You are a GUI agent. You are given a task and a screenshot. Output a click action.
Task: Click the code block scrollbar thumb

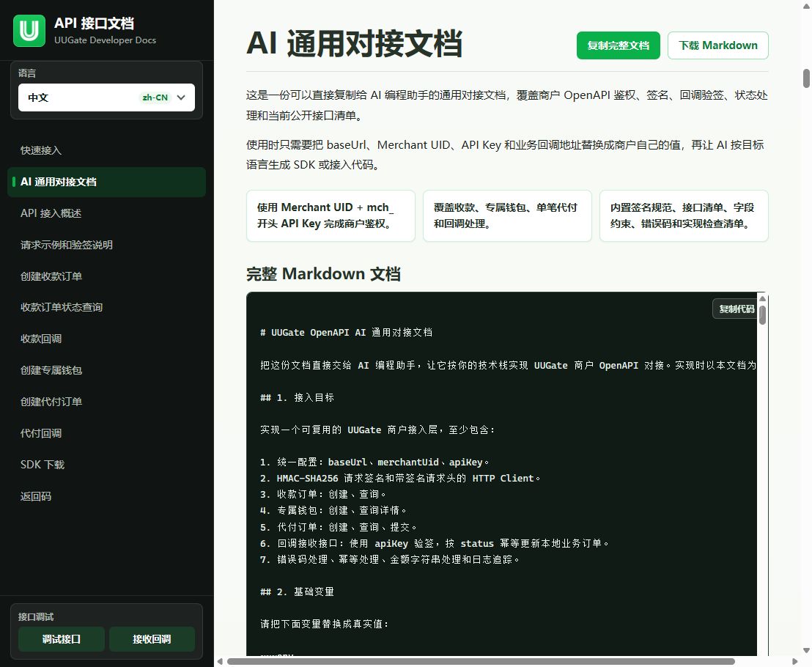point(762,315)
